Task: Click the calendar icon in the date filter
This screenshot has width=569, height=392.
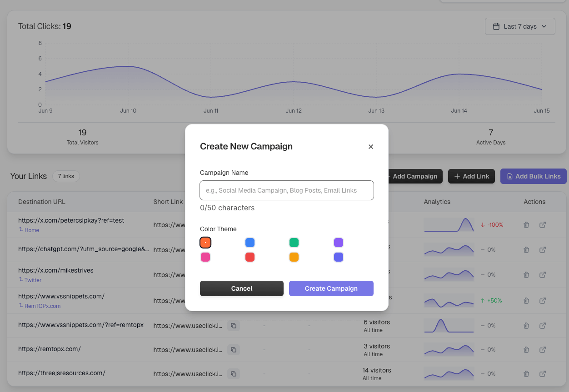Action: [497, 26]
